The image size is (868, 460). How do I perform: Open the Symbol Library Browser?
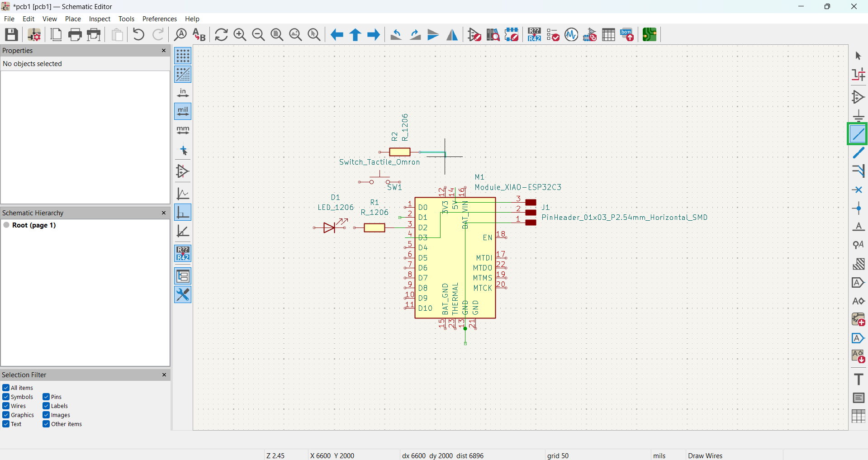point(493,34)
